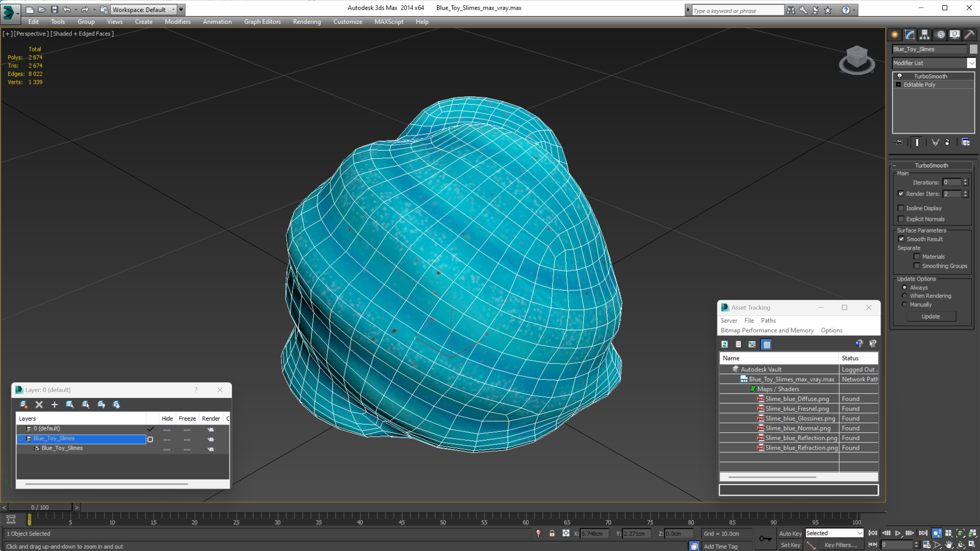Open the Display command panel tab
The image size is (980, 551).
click(955, 35)
